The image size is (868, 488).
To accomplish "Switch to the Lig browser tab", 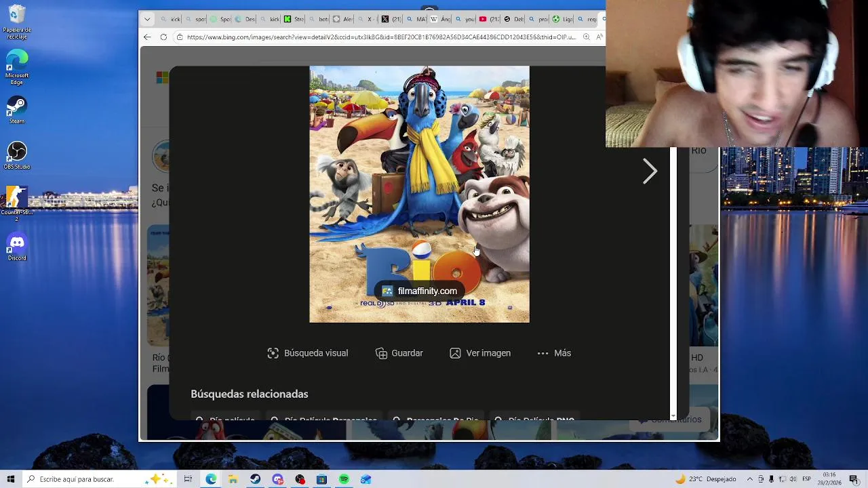I will [562, 19].
